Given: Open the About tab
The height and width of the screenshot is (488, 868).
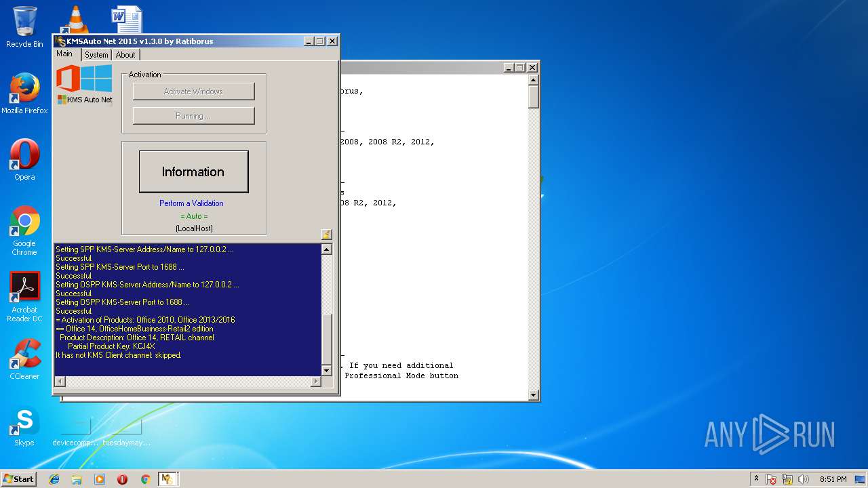Looking at the screenshot, I should click(125, 55).
